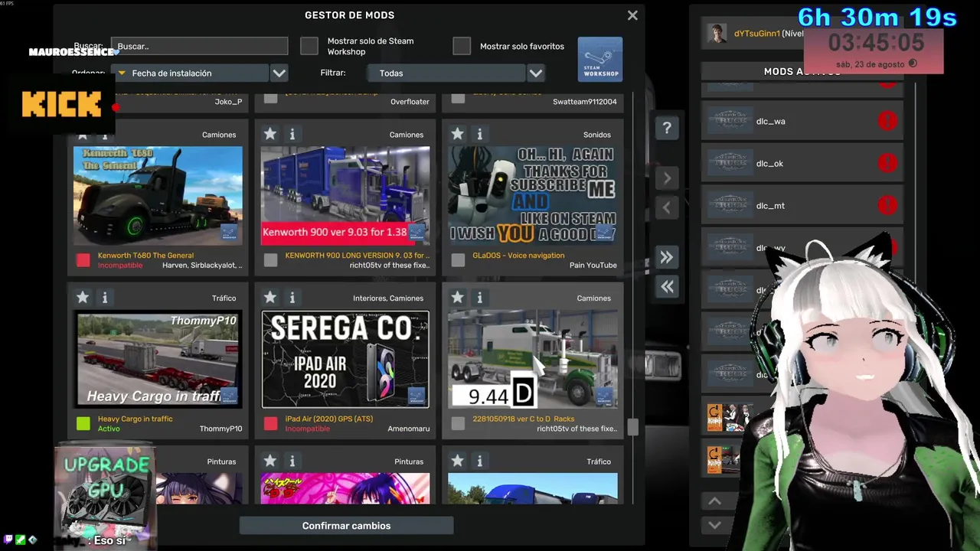
Task: Toggle the GLaDOS Voice navigation mod checkbox
Action: [x=458, y=260]
